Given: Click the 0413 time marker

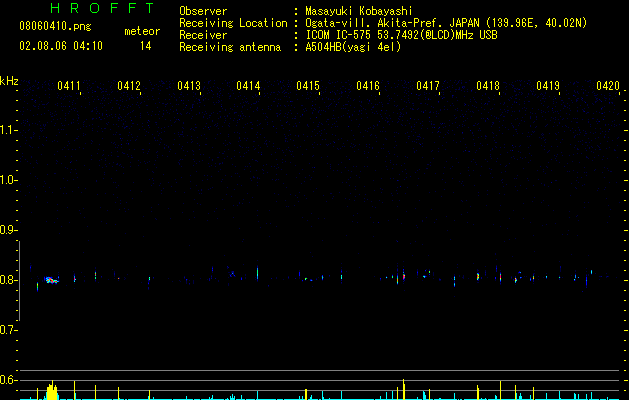Looking at the screenshot, I should [189, 86].
